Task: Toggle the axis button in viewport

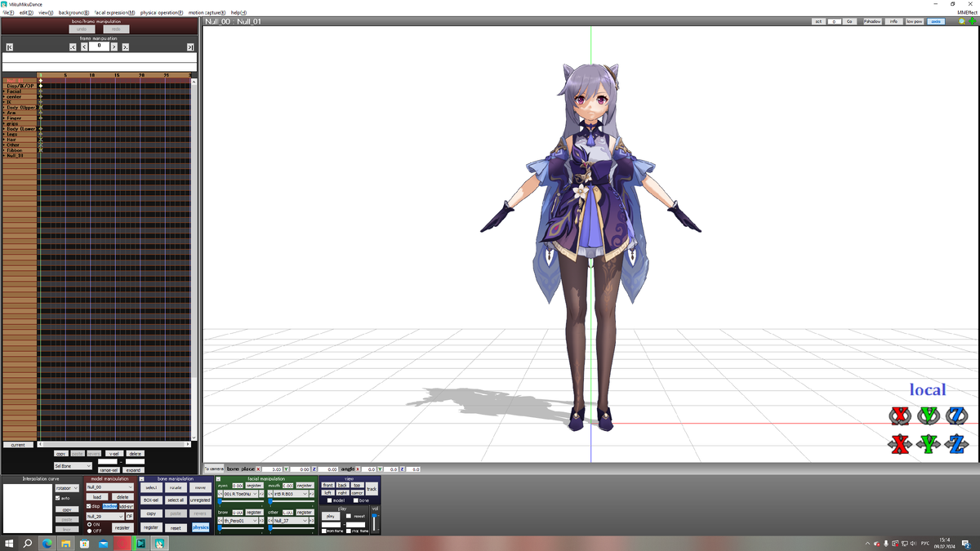Action: coord(936,21)
